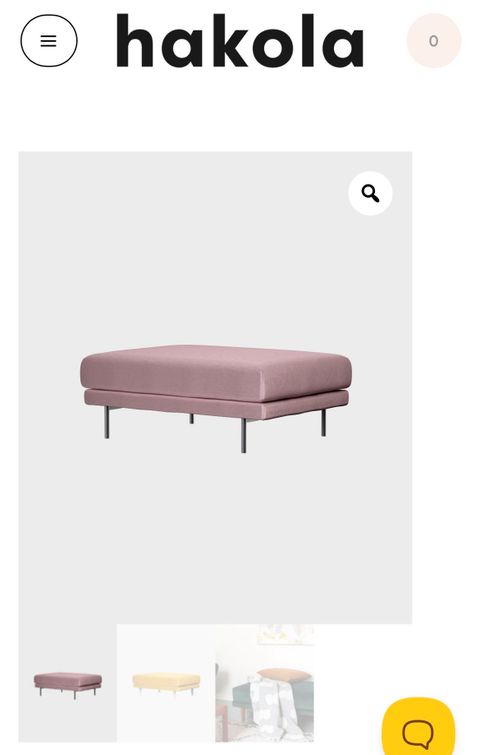Start a live chat conversation

click(x=418, y=727)
